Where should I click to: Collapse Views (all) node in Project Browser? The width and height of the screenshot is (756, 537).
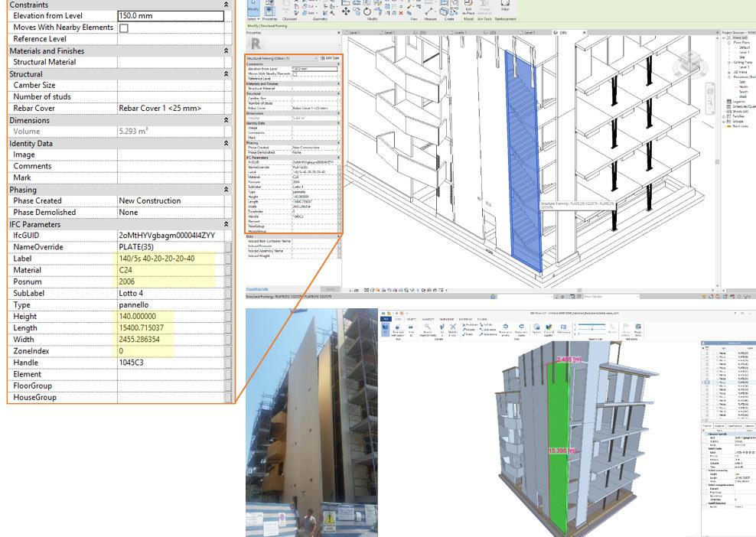(724, 37)
